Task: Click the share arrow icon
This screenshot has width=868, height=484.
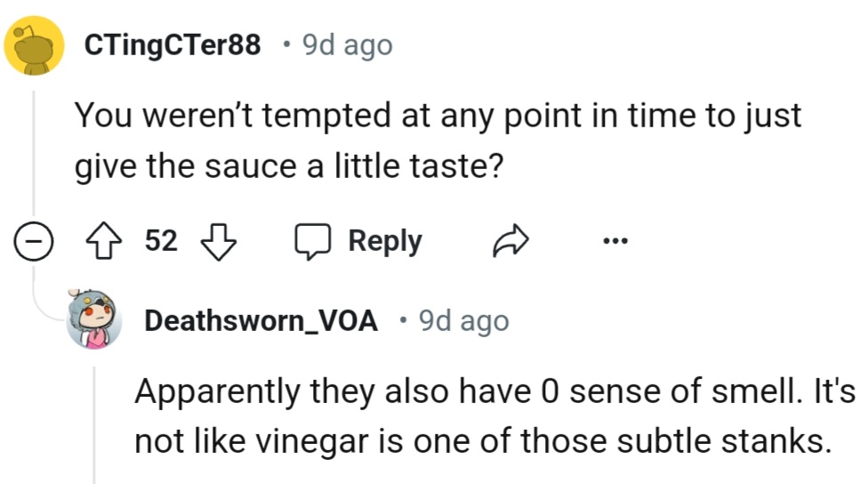Action: click(x=511, y=241)
